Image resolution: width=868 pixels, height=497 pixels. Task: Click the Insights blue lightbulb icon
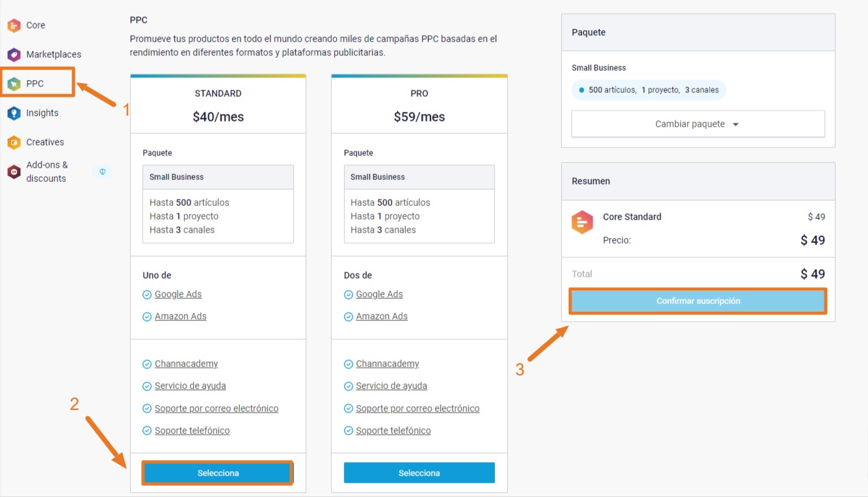point(14,113)
